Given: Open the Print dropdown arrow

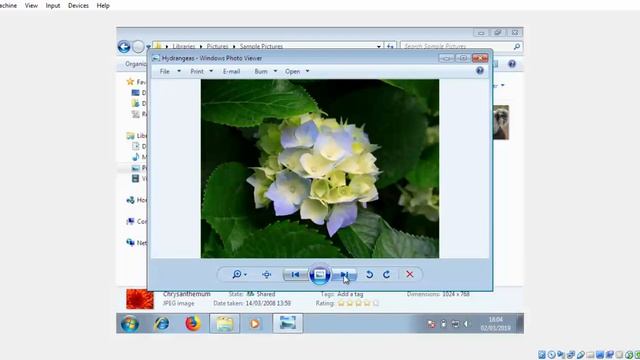Looking at the screenshot, I should (x=211, y=71).
